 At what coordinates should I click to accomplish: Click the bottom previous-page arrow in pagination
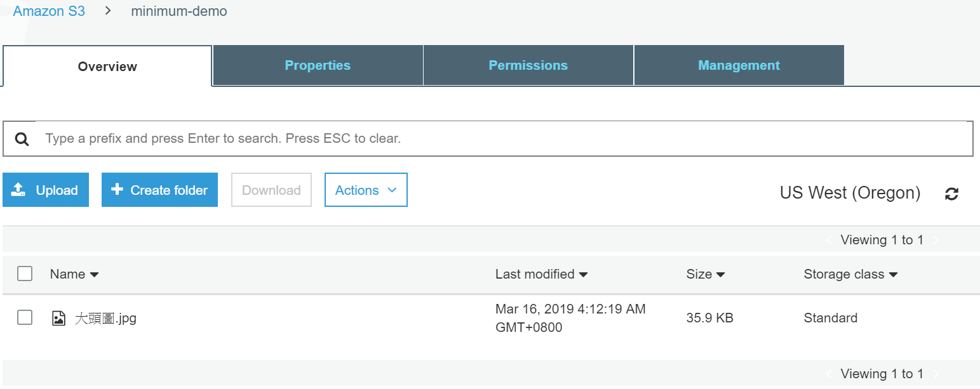coord(829,374)
